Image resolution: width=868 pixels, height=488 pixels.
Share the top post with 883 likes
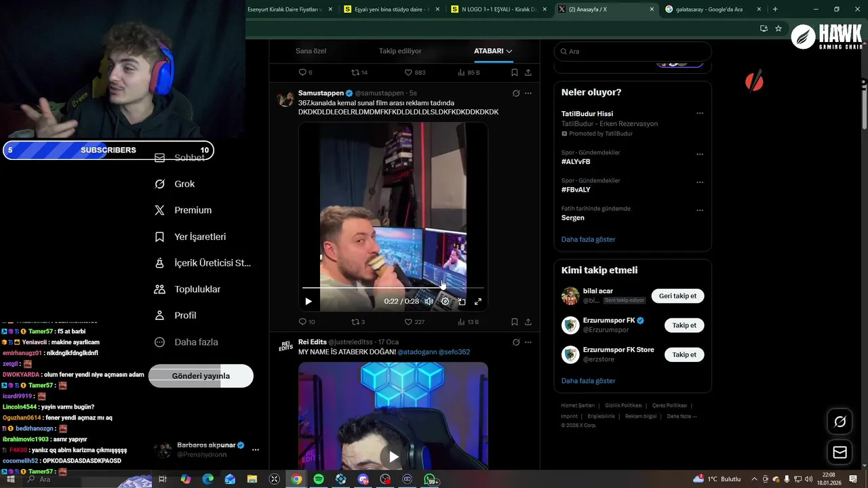pyautogui.click(x=528, y=73)
